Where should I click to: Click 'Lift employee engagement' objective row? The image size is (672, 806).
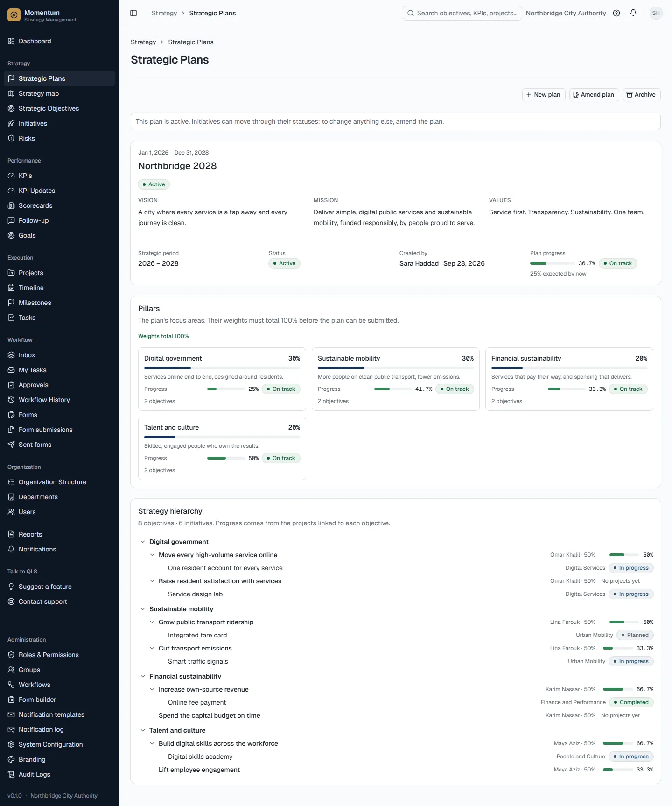click(396, 770)
